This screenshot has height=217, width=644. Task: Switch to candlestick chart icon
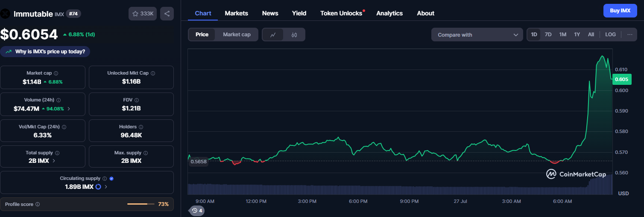coord(294,35)
